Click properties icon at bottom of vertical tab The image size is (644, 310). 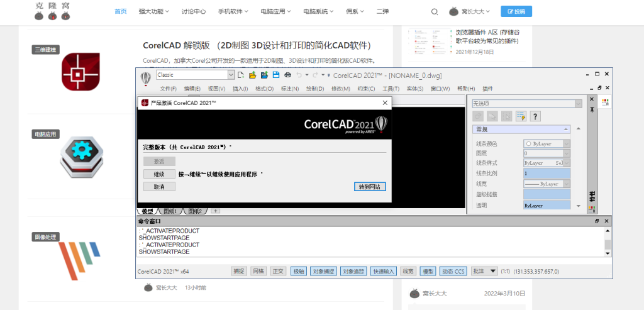pyautogui.click(x=592, y=209)
